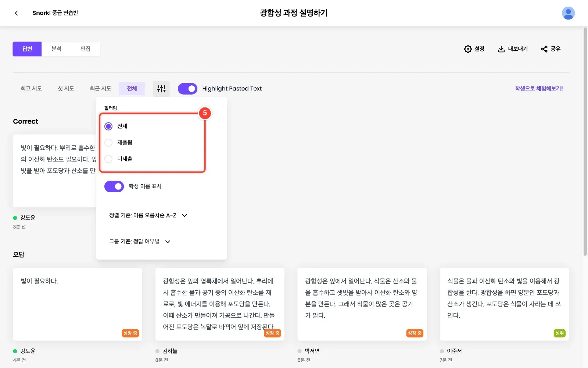
Task: Click 성장 중 badge on 박서연 card
Action: (415, 333)
